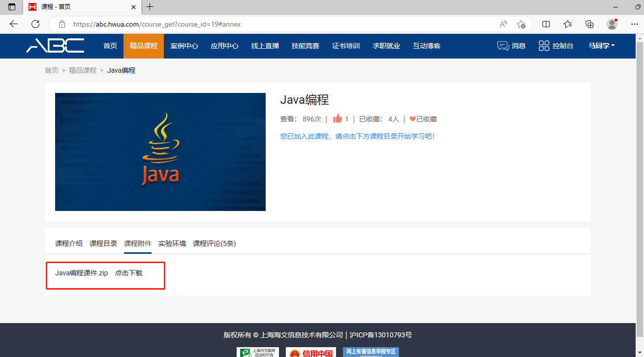View site info via the padlock icon
The height and width of the screenshot is (357, 644).
point(62,24)
